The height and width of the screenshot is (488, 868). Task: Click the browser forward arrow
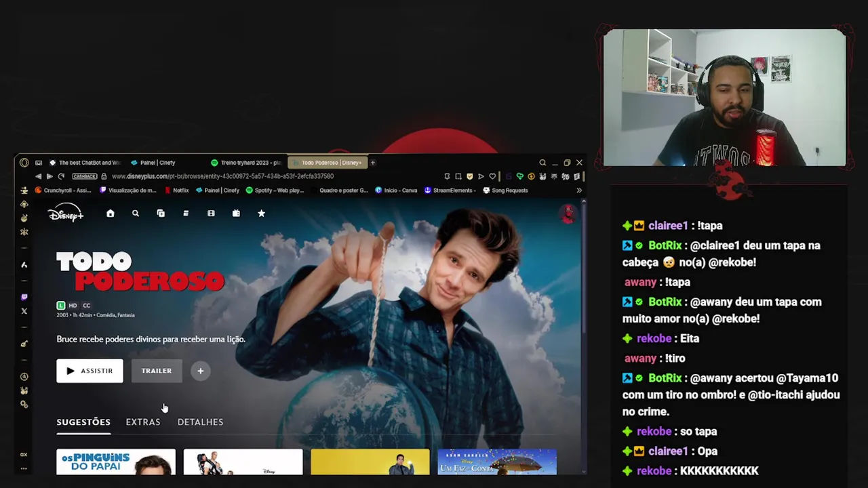point(50,176)
